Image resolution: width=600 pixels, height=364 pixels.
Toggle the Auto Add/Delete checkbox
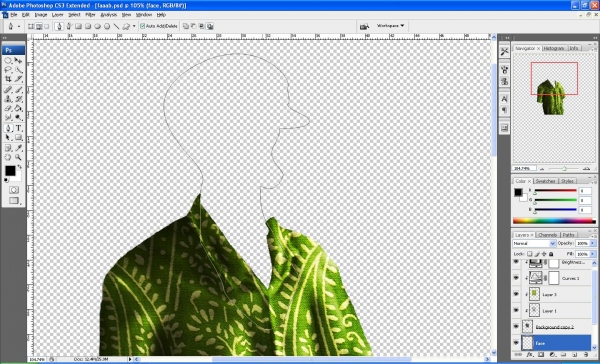pos(143,26)
